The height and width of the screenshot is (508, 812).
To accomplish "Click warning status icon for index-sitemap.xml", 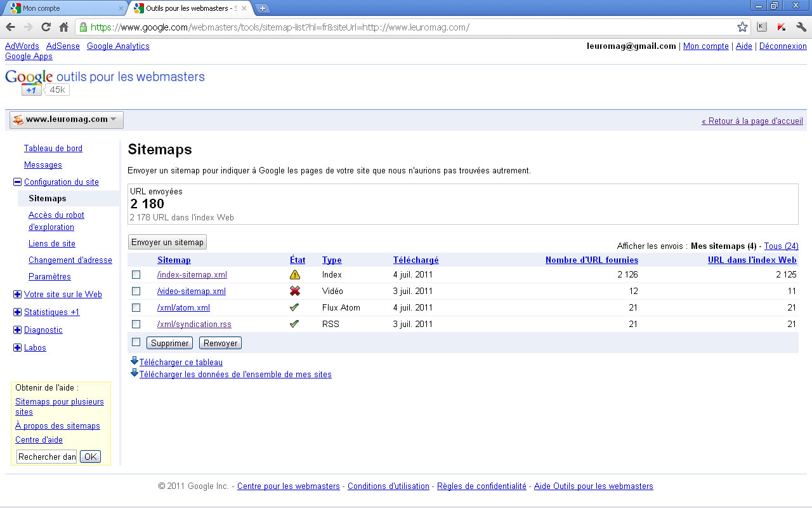I will pos(295,275).
